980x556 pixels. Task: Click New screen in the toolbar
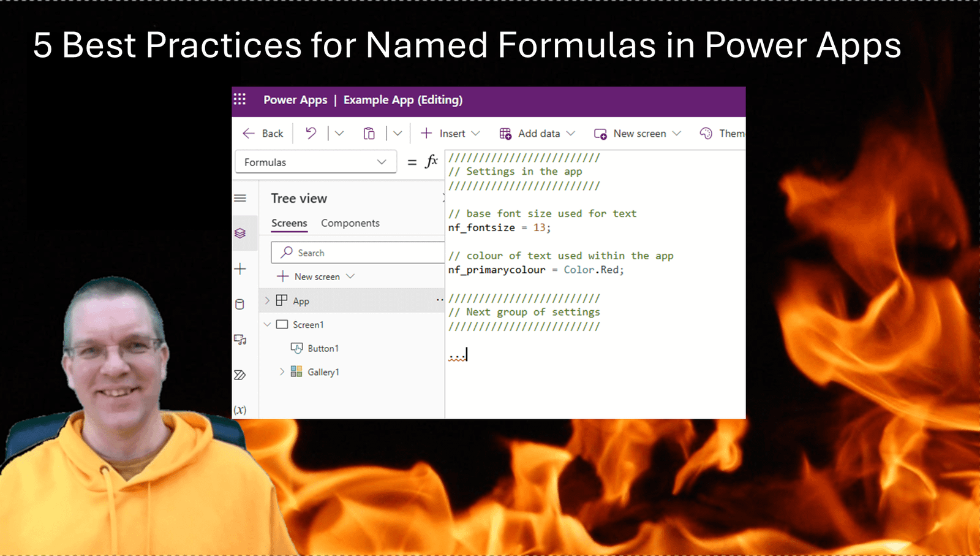[x=638, y=134]
